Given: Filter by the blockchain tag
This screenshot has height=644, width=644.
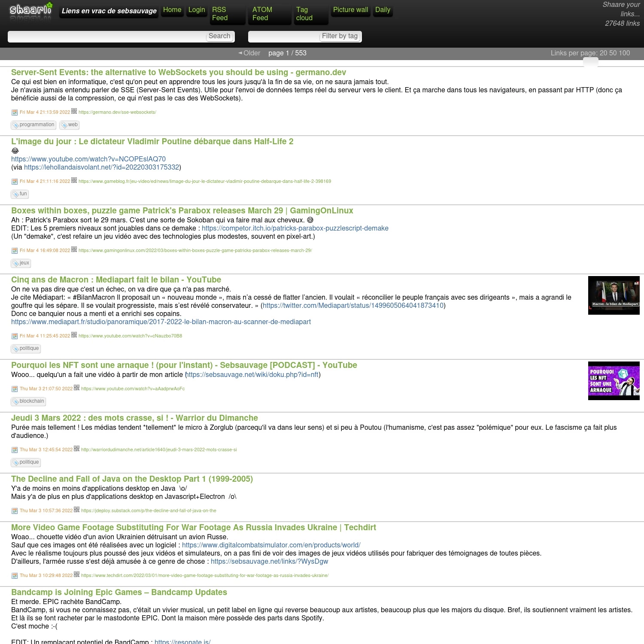Looking at the screenshot, I should click(x=28, y=401).
